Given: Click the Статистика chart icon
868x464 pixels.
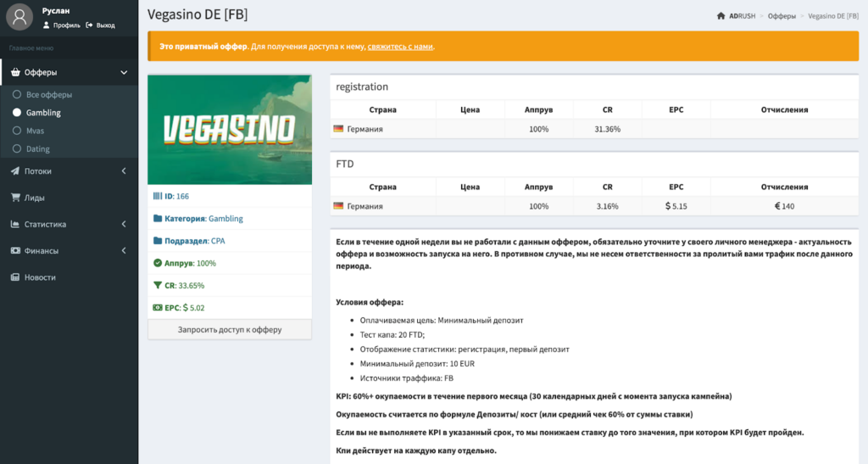Looking at the screenshot, I should [x=15, y=224].
